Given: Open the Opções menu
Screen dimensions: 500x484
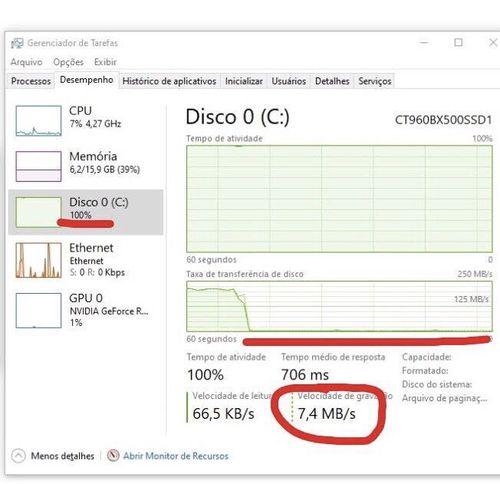Looking at the screenshot, I should tap(68, 62).
